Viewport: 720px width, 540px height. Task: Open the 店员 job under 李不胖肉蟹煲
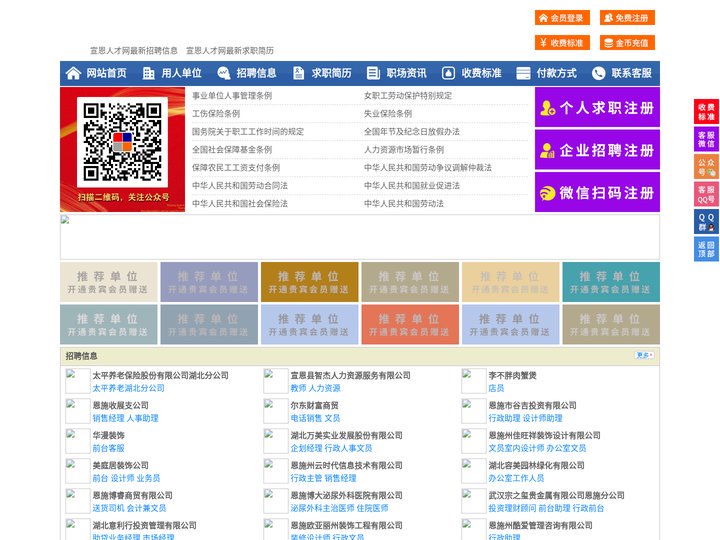[496, 388]
